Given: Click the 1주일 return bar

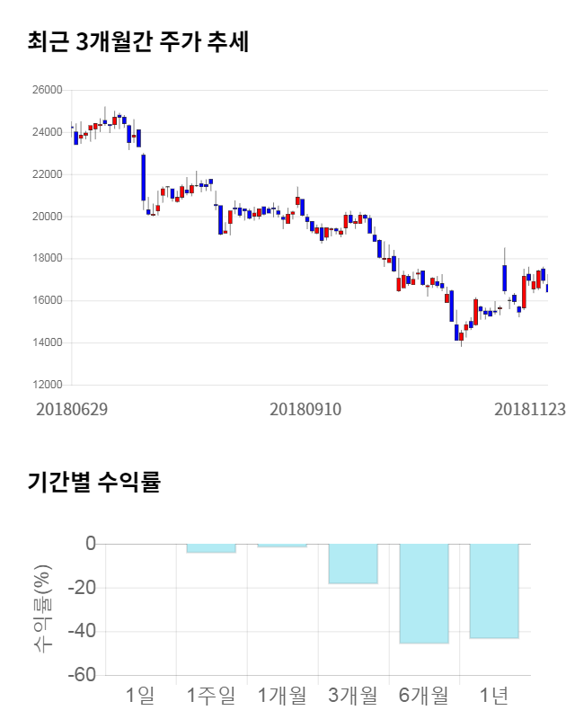Looking at the screenshot, I should pyautogui.click(x=211, y=548).
